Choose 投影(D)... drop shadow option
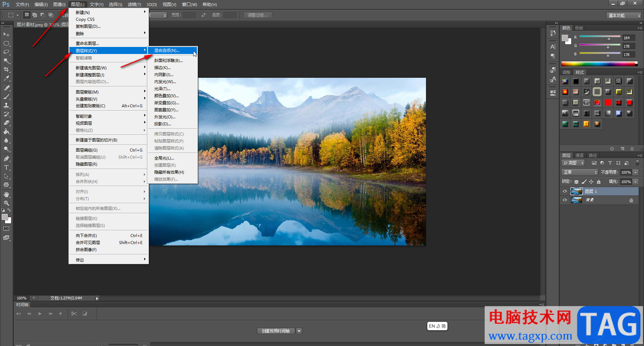Viewport: 644px width, 346px height. [172, 124]
